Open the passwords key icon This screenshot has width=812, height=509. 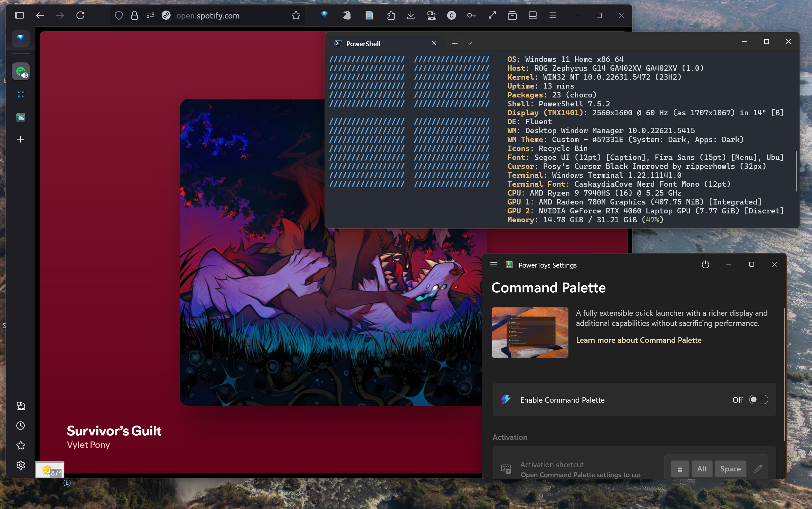[472, 16]
